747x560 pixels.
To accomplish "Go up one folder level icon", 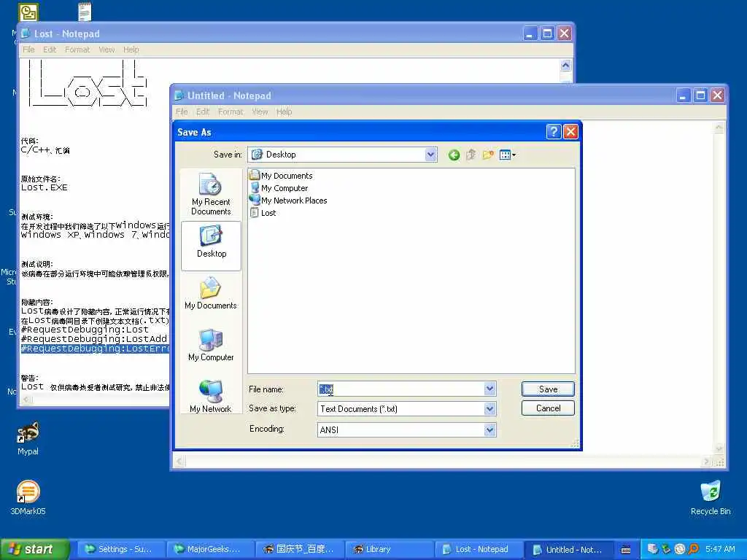I will tap(471, 155).
